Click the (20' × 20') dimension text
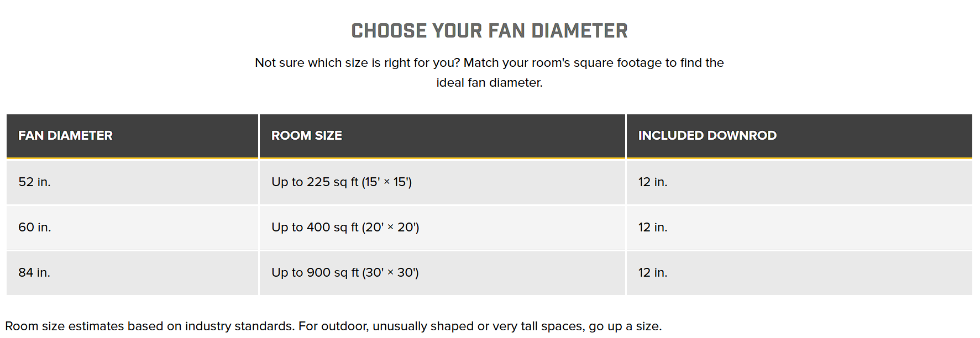The image size is (980, 338). point(390,228)
